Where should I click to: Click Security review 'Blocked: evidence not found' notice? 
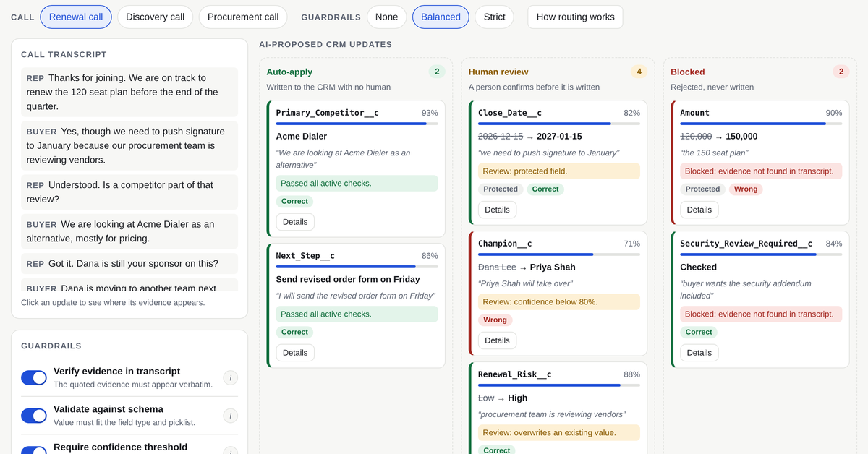click(761, 314)
